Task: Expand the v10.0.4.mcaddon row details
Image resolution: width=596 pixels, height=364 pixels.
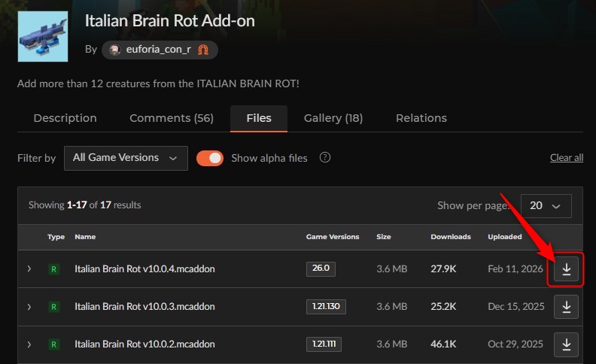Action: pos(29,269)
